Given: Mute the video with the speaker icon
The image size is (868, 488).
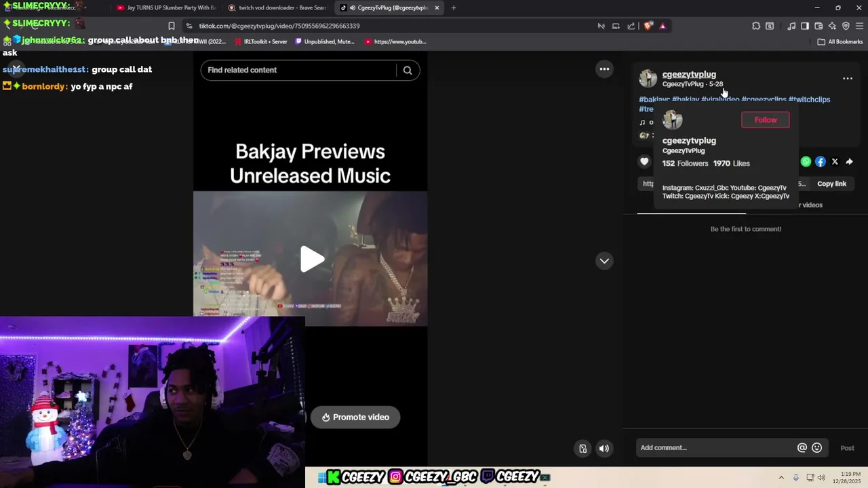Looking at the screenshot, I should coord(604,448).
